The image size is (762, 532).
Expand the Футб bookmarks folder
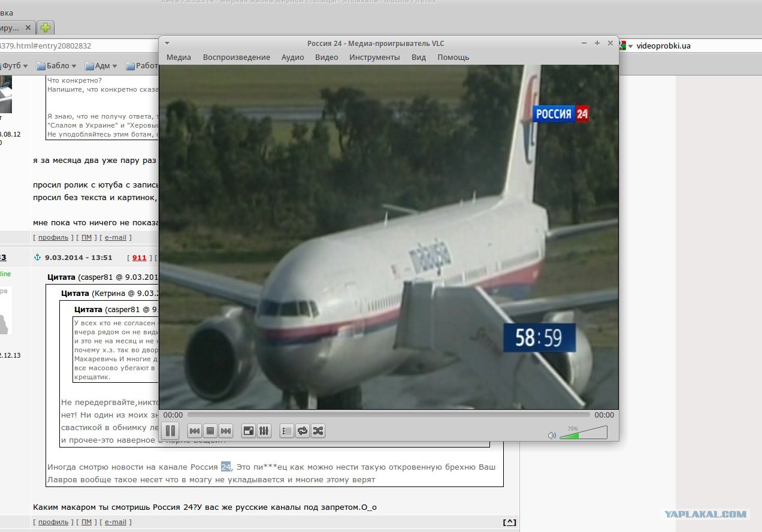pos(14,66)
